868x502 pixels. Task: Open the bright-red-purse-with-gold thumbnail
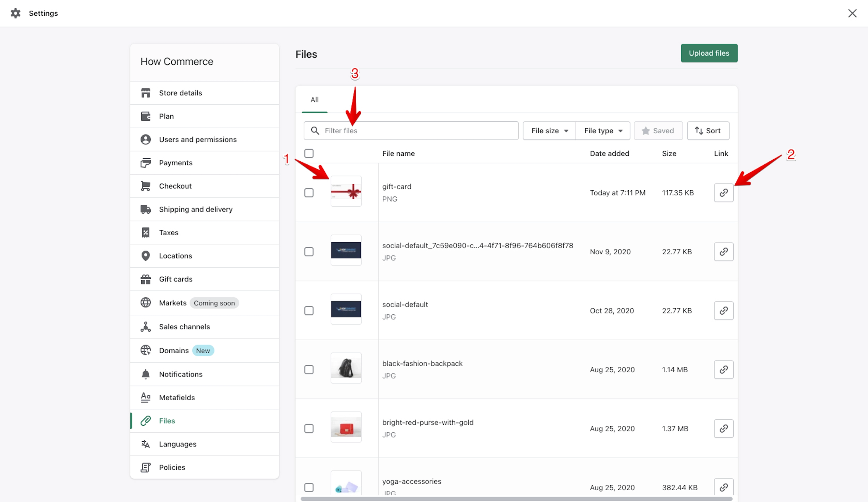pyautogui.click(x=346, y=427)
